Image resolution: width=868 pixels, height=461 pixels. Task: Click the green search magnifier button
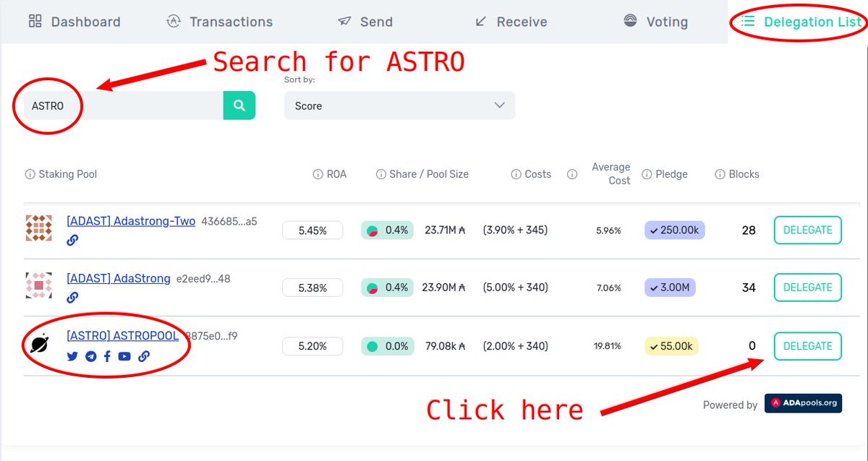pos(239,105)
